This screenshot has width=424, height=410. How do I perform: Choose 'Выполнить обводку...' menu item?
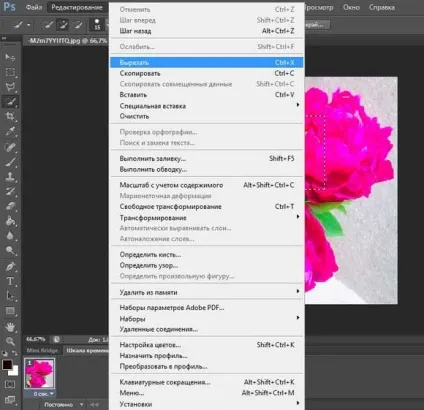pyautogui.click(x=207, y=169)
